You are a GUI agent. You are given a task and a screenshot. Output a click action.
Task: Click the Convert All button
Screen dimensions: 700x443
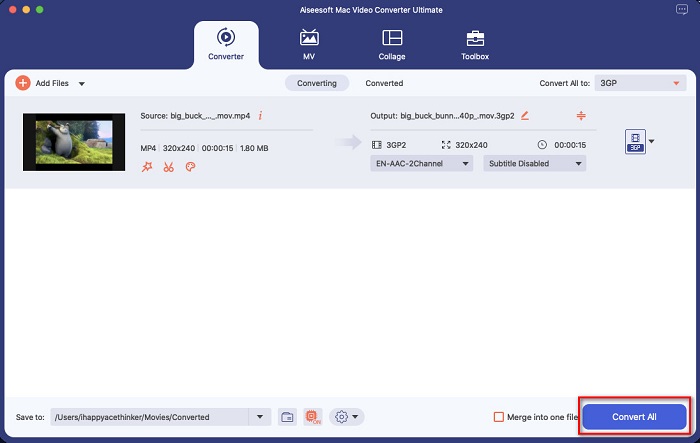[634, 417]
